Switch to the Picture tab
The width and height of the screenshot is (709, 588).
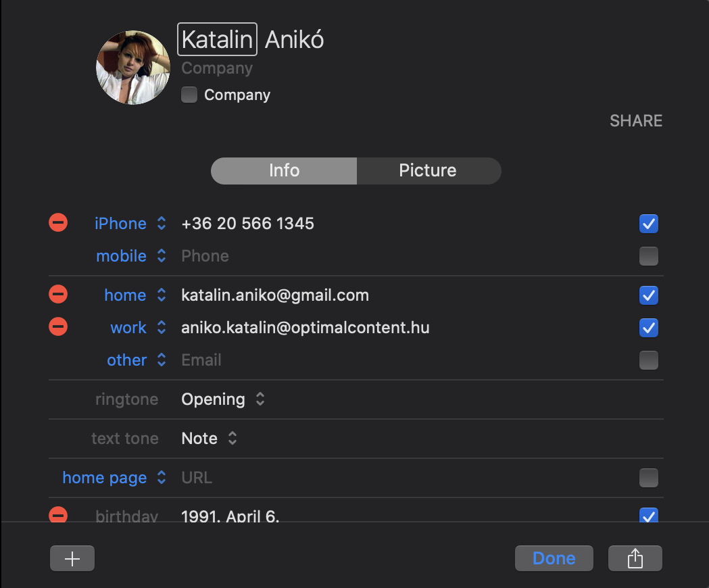click(428, 170)
